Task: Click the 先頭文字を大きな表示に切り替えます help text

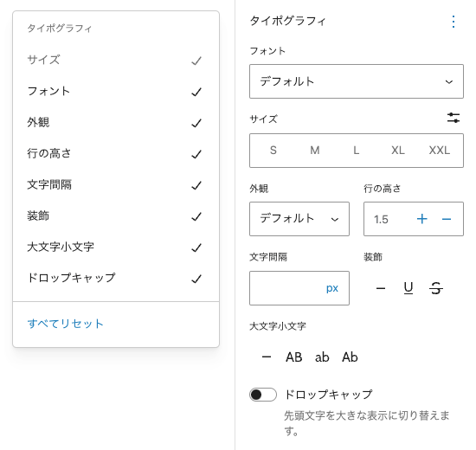Action: click(x=367, y=423)
